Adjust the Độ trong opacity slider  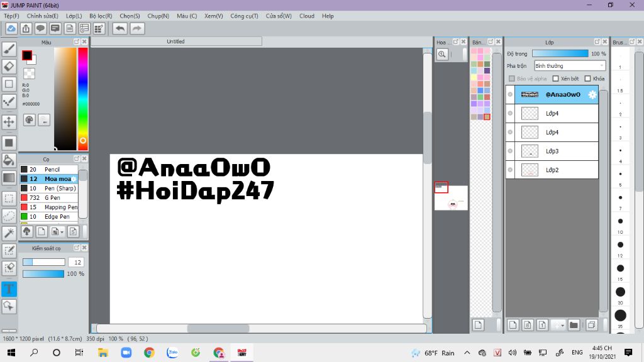coord(560,54)
